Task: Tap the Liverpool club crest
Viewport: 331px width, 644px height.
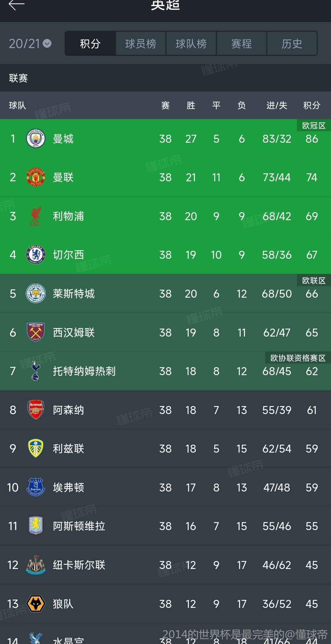Action: click(36, 216)
